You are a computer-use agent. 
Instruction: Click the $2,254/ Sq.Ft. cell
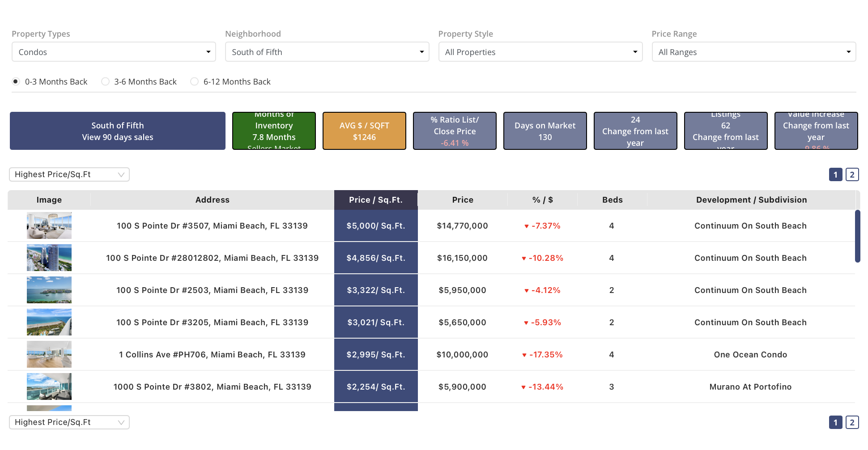376,387
